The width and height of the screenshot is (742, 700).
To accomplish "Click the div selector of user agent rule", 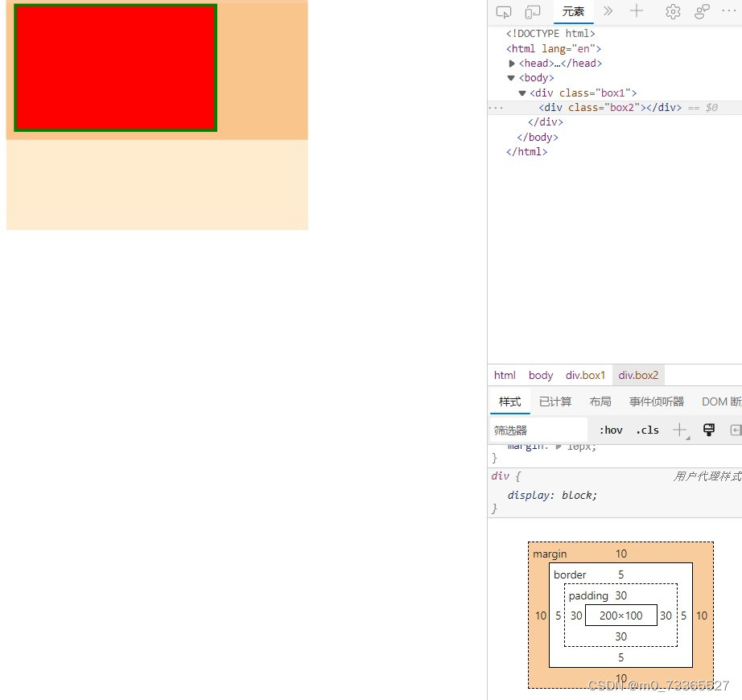I will click(501, 476).
